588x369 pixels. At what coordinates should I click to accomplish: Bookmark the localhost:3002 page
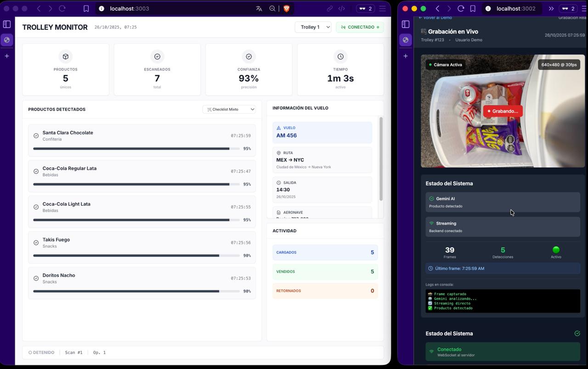tap(473, 8)
